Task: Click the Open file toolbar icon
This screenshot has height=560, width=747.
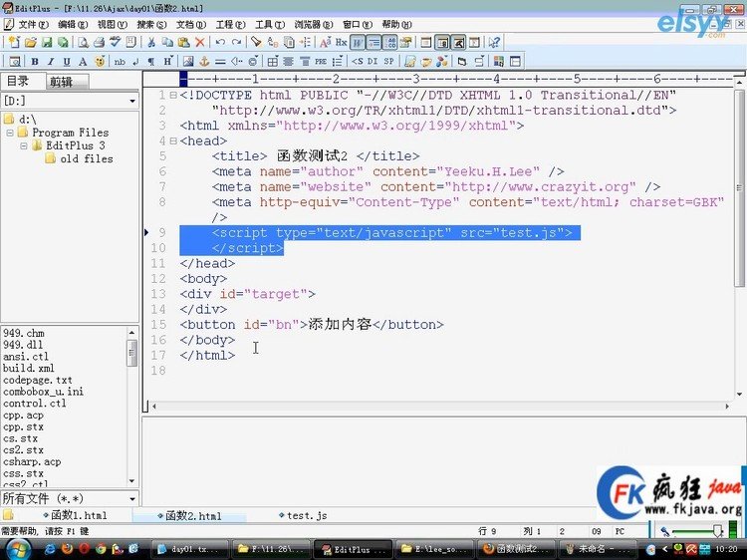Action: 31,43
